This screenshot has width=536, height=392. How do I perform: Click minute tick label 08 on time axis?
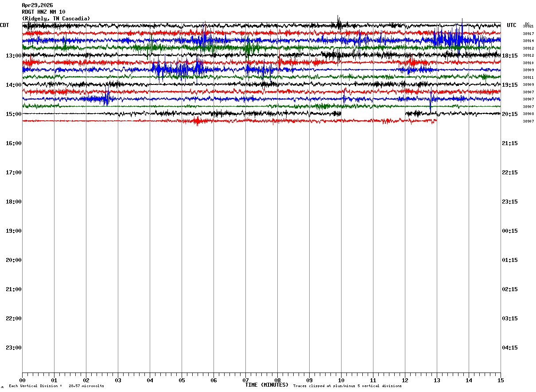point(277,380)
